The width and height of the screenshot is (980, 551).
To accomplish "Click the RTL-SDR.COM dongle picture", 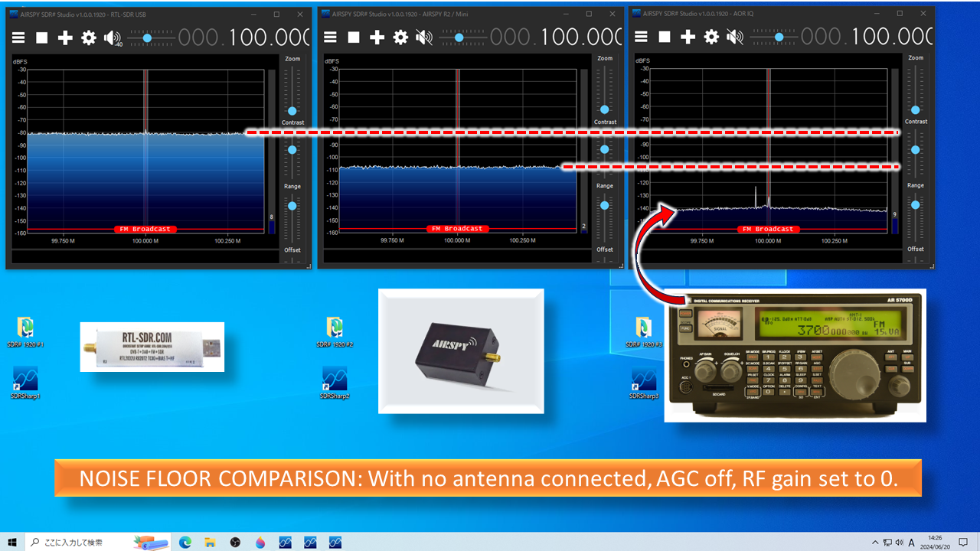I will (152, 347).
